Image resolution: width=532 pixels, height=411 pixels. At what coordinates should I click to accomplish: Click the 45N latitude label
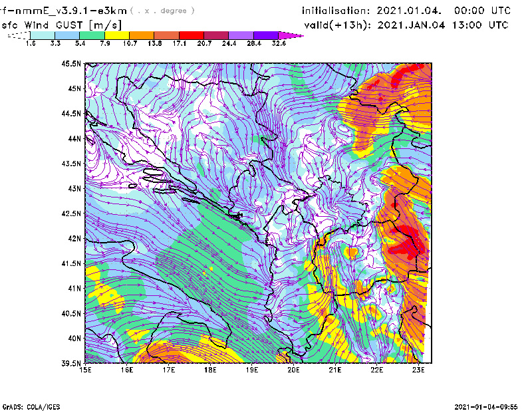(x=74, y=88)
